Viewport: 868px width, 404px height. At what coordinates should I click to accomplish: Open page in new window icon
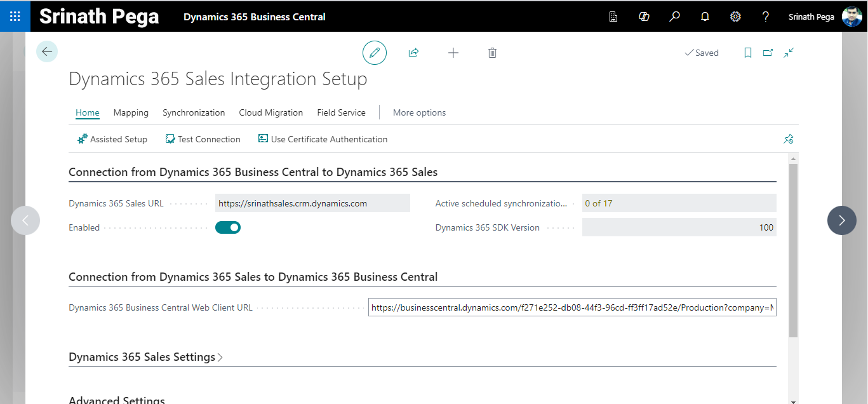[x=768, y=53]
